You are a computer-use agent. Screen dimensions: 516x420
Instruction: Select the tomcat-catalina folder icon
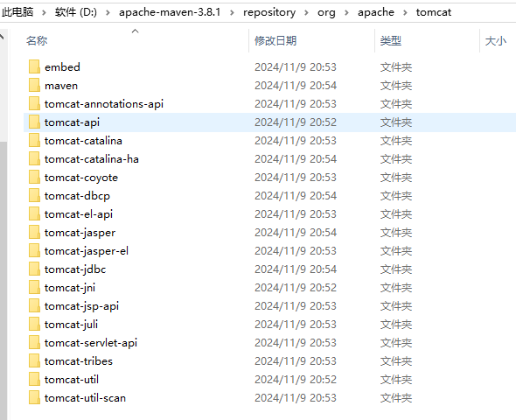(34, 141)
